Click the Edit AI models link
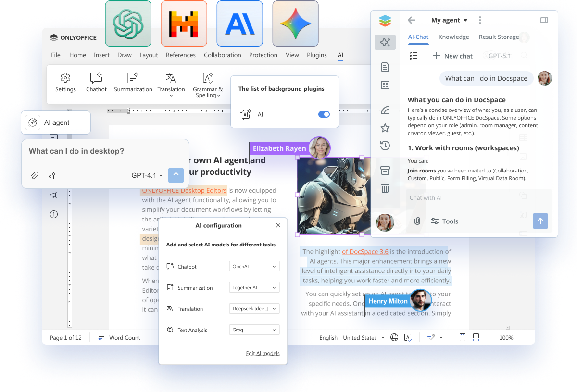 [x=263, y=353]
